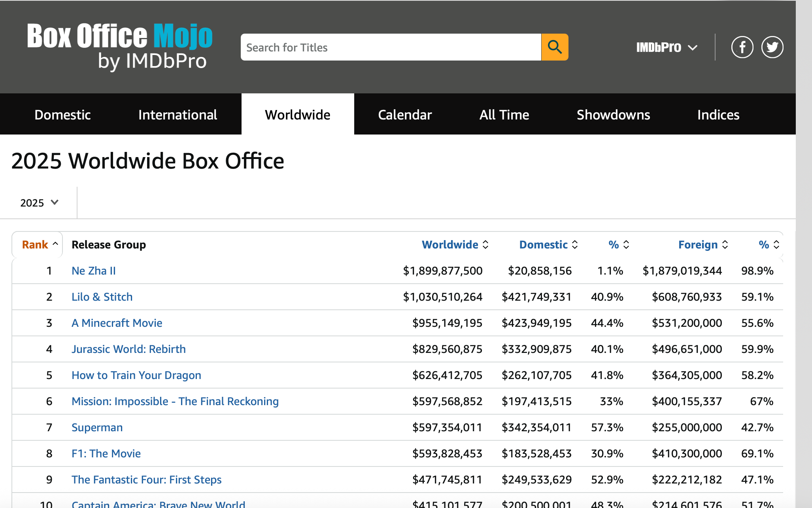This screenshot has width=812, height=508.
Task: Open the Facebook page icon
Action: coord(742,47)
